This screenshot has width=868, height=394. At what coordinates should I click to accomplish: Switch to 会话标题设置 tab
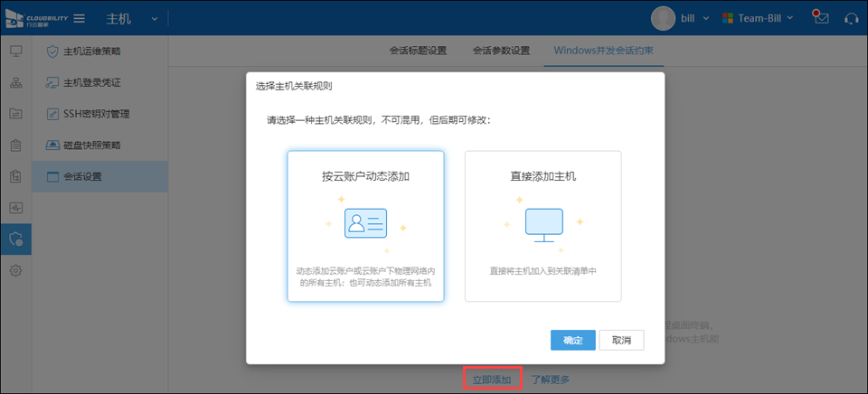(418, 51)
